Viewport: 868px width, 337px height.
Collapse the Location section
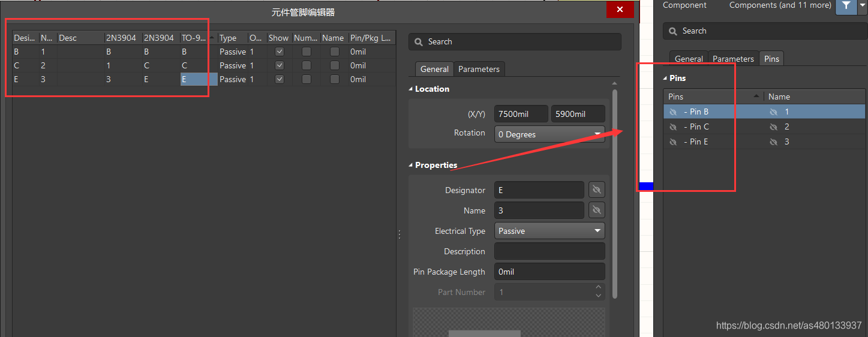(x=411, y=89)
